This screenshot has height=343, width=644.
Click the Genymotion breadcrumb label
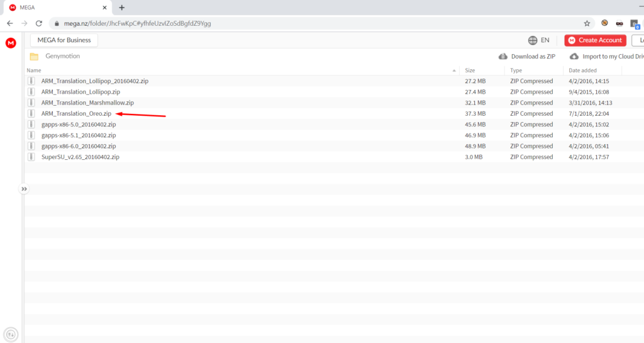click(62, 56)
